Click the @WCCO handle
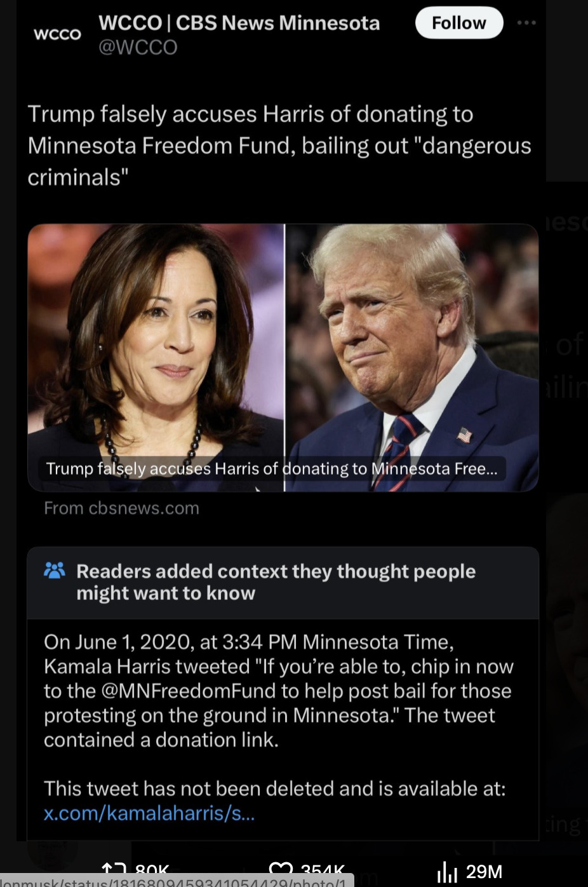 pyautogui.click(x=138, y=47)
